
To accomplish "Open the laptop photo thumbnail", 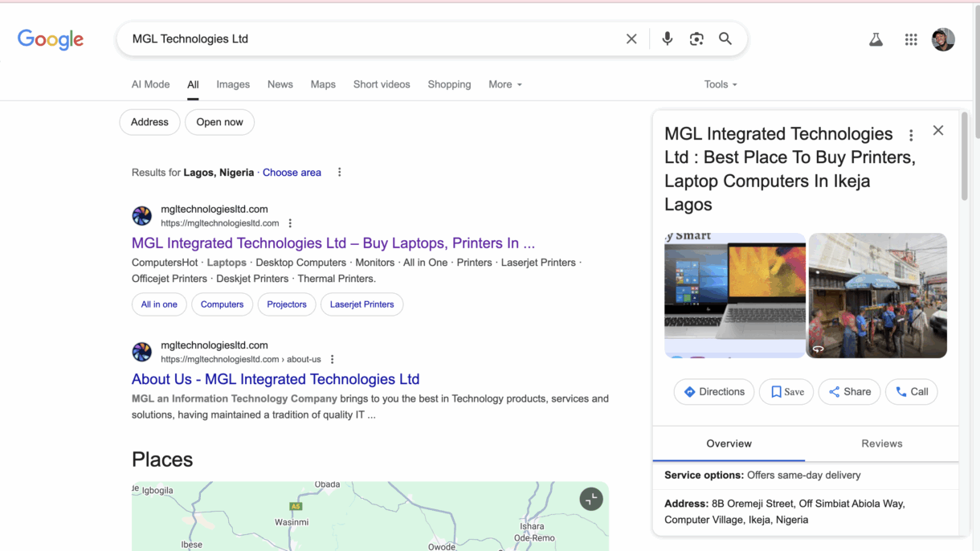I will pos(735,296).
